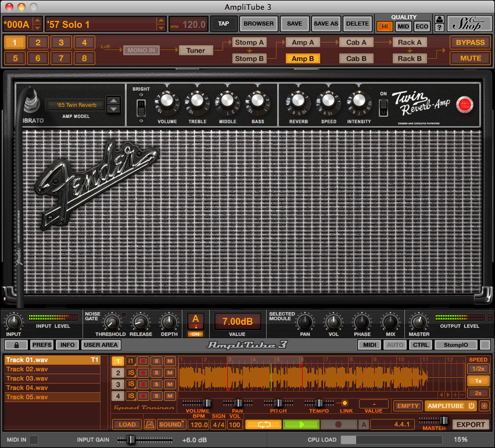
Task: Expand the SOUND dropdown menu
Action: tap(171, 425)
